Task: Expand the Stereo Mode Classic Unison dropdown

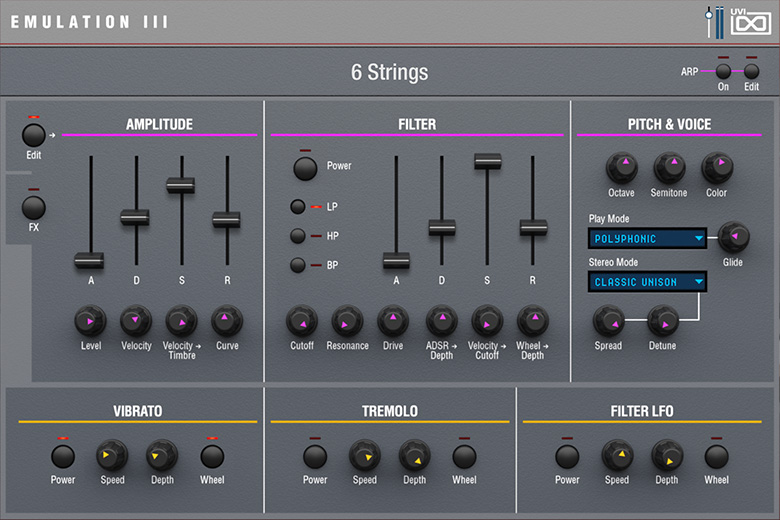Action: click(648, 282)
